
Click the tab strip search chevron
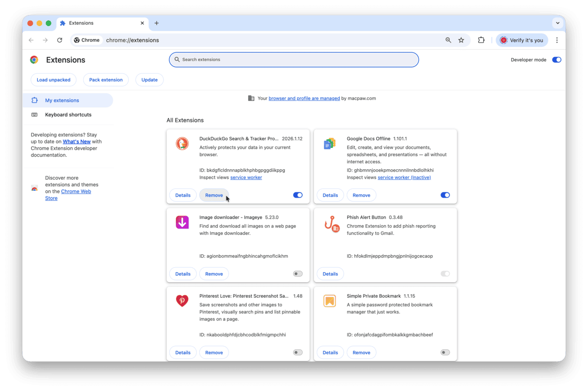pyautogui.click(x=558, y=23)
